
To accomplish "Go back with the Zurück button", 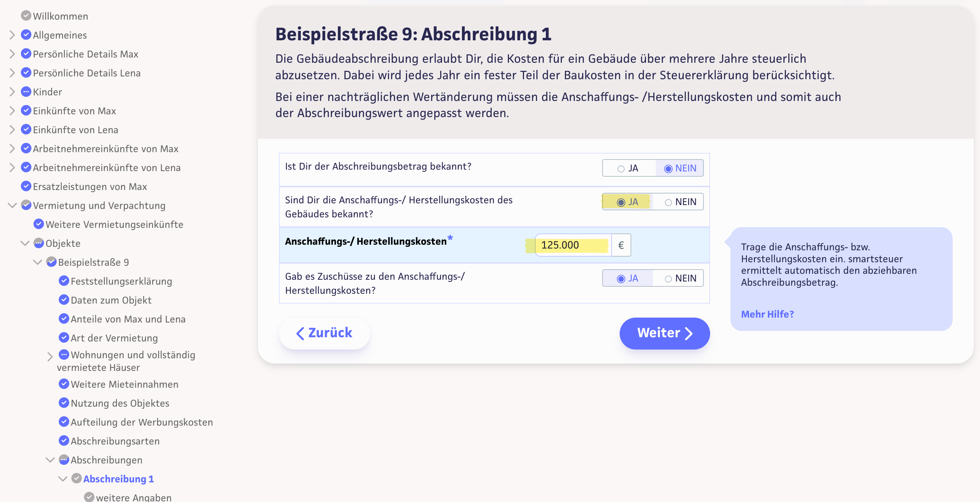I will coord(324,333).
